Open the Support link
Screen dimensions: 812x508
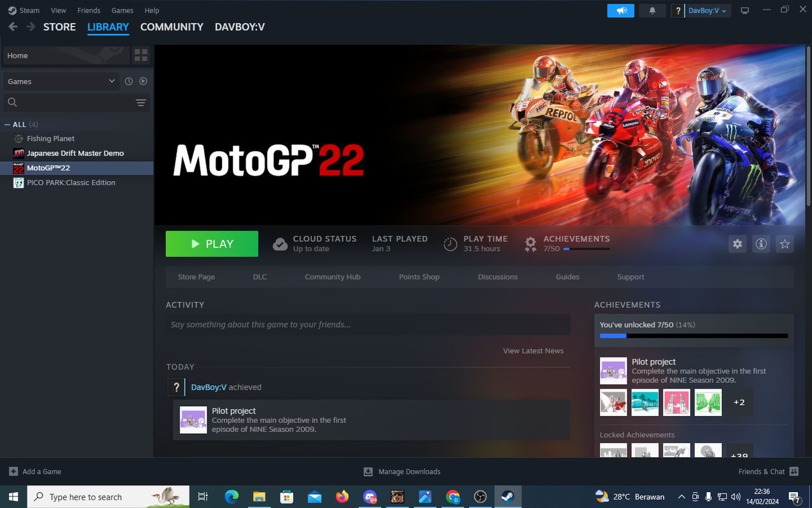(x=631, y=277)
